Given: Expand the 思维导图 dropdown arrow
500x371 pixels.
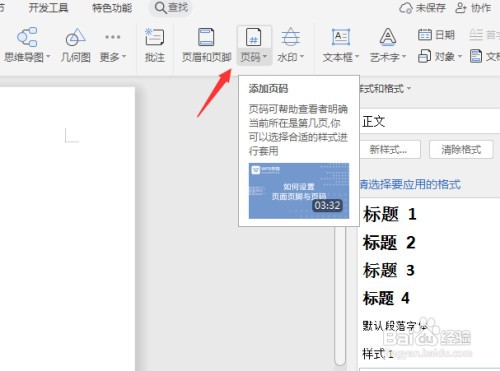Looking at the screenshot, I should coord(48,57).
